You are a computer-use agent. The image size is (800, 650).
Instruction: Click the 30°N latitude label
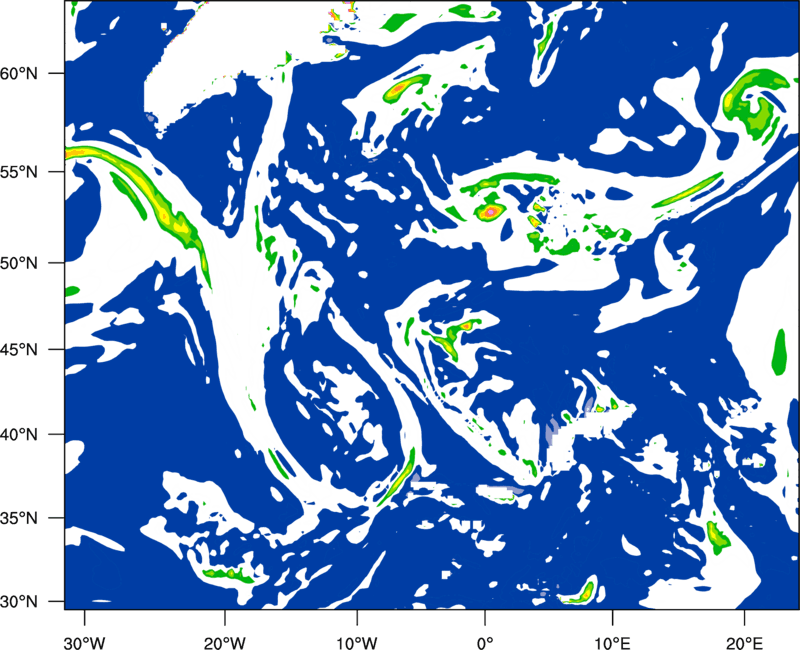(19, 602)
